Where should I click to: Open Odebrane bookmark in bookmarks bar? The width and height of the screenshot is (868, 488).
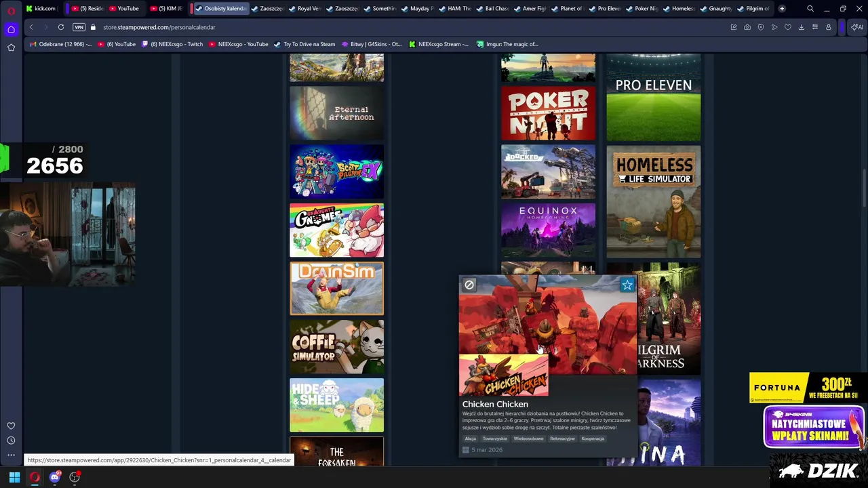59,44
